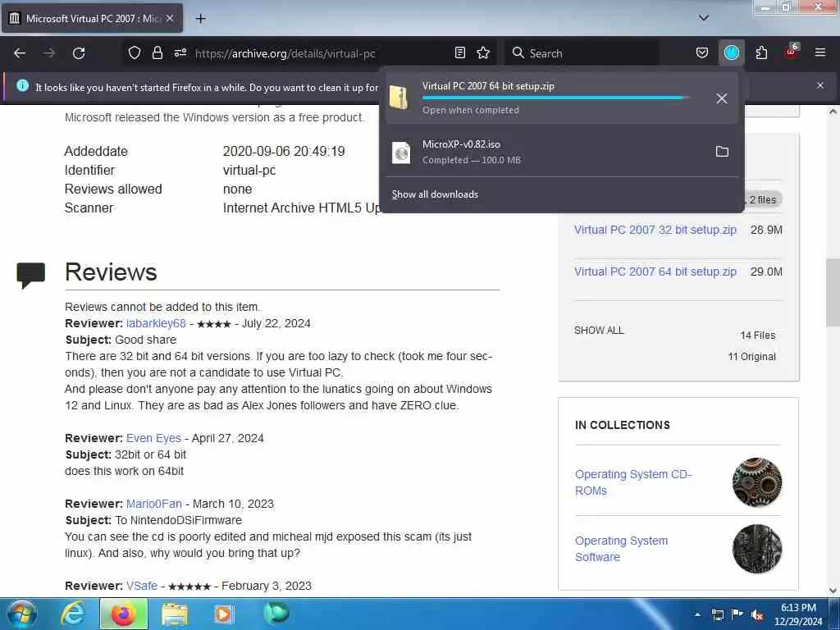Show MicroXP-v0.82.iso in its folder

coord(722,152)
